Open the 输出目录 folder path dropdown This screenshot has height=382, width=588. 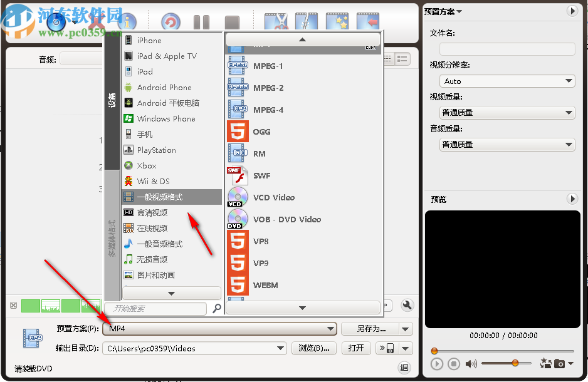280,348
